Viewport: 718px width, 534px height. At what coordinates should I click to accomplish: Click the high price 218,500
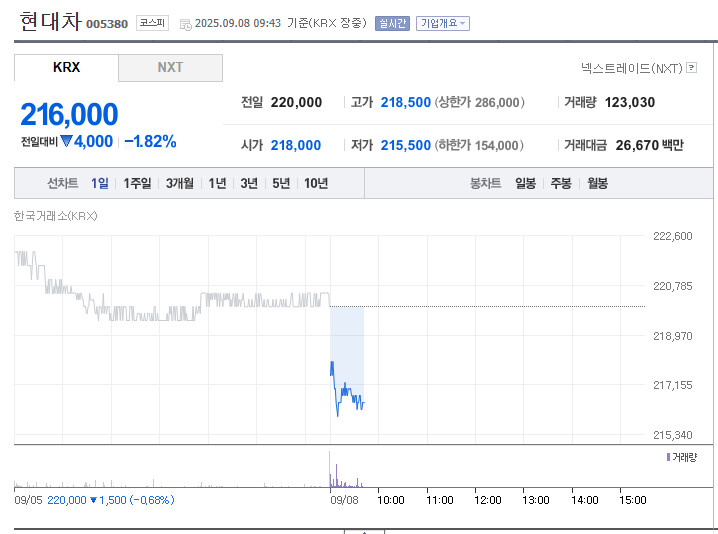tap(406, 102)
